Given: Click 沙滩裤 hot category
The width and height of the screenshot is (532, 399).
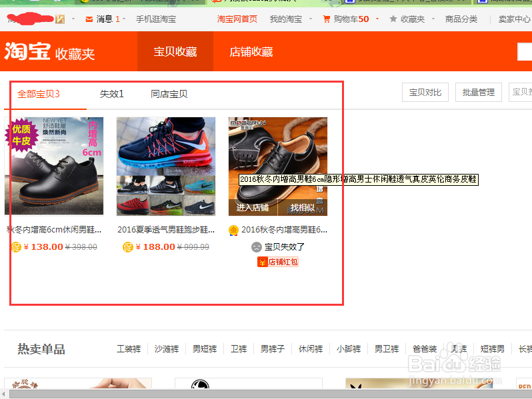Looking at the screenshot, I should click(167, 349).
